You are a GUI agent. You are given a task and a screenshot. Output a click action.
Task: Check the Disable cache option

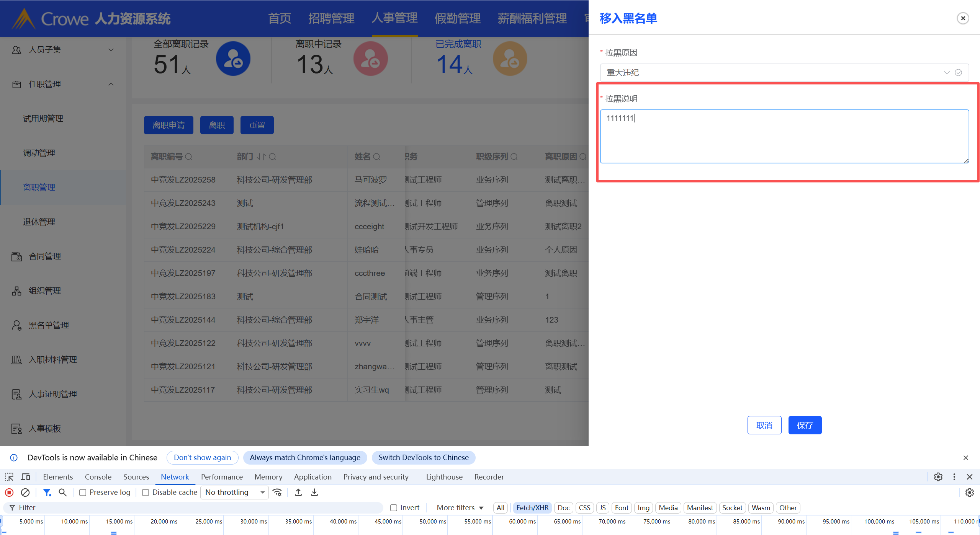tap(146, 493)
